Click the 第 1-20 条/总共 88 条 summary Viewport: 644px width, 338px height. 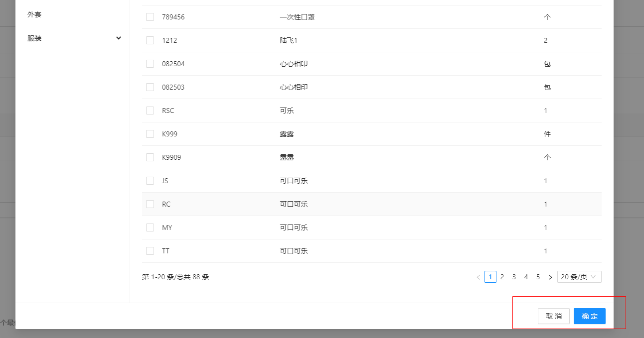[x=175, y=277]
